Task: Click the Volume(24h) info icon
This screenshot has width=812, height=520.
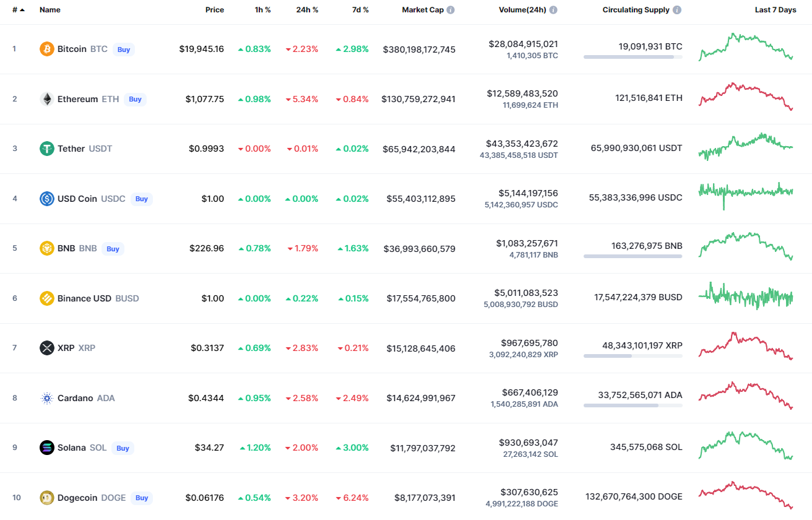Action: click(x=553, y=10)
